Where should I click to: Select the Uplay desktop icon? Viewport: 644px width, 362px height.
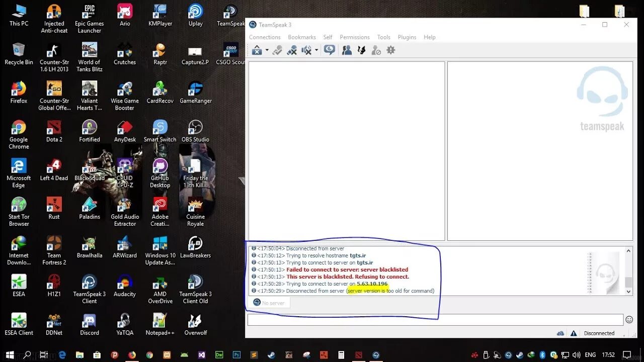click(196, 16)
